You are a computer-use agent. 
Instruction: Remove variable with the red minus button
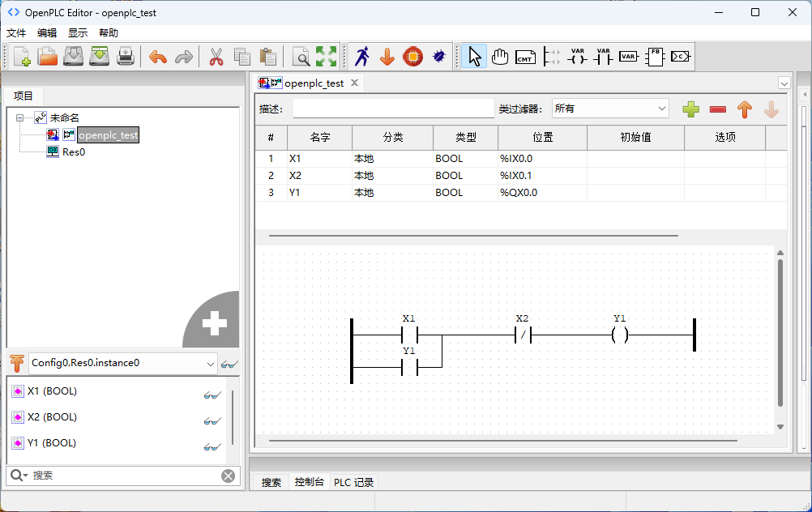[718, 109]
